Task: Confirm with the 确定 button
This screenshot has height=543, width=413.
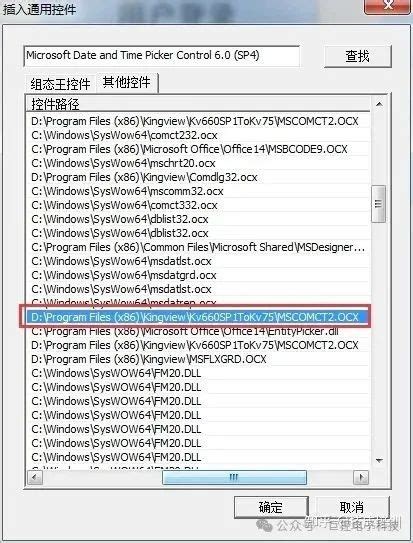Action: 271,507
